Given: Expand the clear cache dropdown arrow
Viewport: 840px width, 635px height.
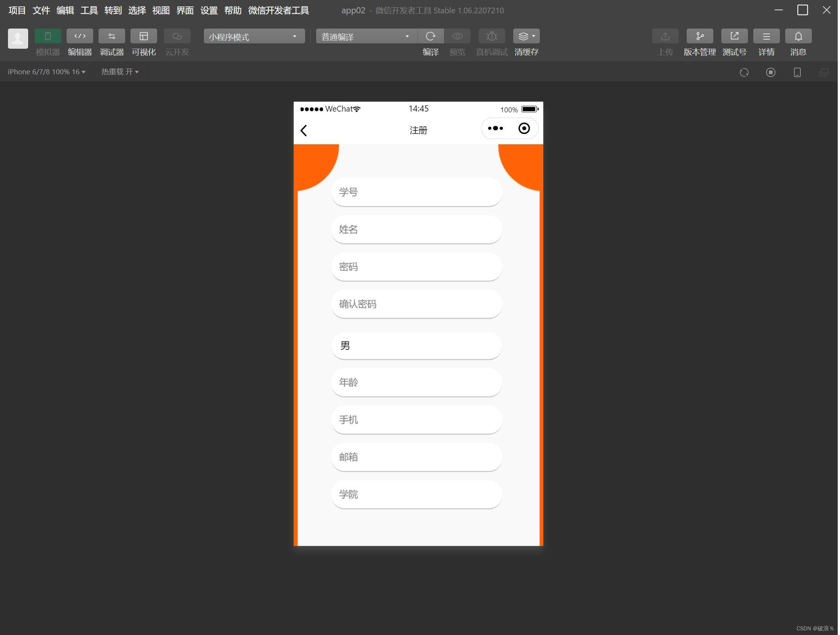Looking at the screenshot, I should coord(534,36).
